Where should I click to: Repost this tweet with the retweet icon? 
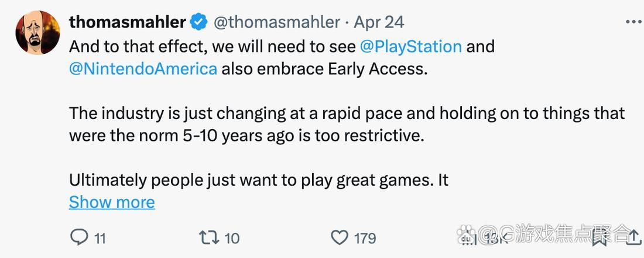click(208, 237)
